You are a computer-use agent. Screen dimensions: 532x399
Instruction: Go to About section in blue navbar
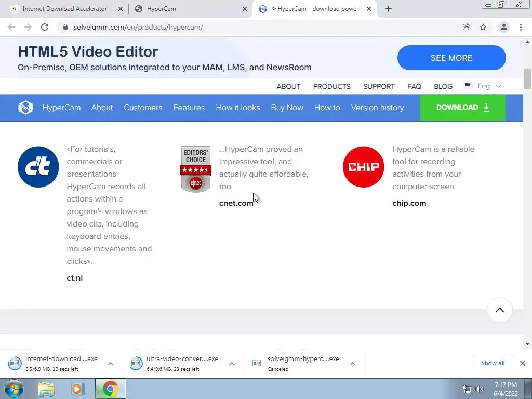102,108
